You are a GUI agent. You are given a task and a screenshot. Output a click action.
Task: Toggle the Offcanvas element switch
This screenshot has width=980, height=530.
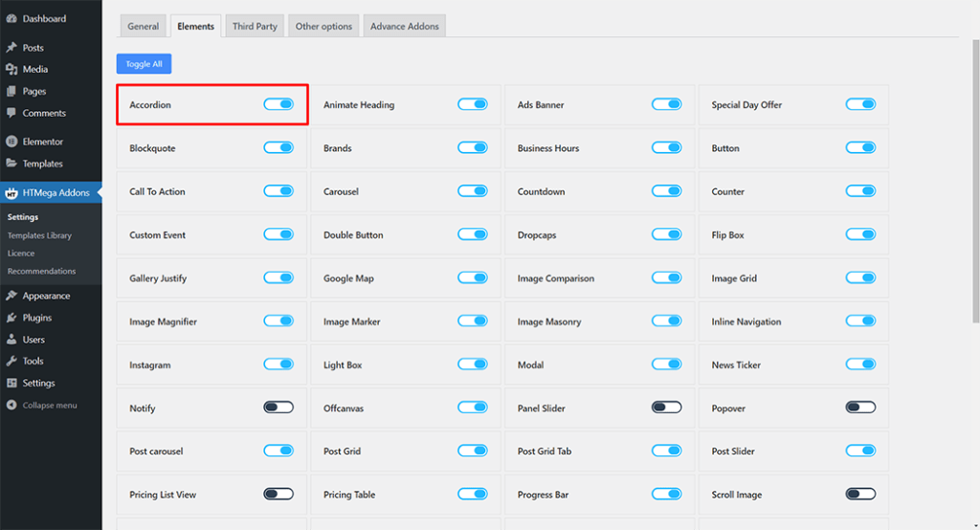473,408
